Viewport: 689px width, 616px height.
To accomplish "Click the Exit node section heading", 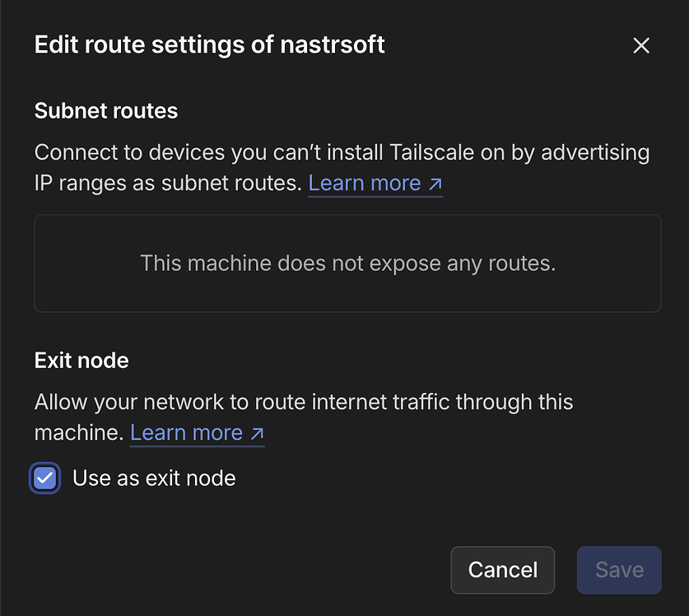I will 81,360.
